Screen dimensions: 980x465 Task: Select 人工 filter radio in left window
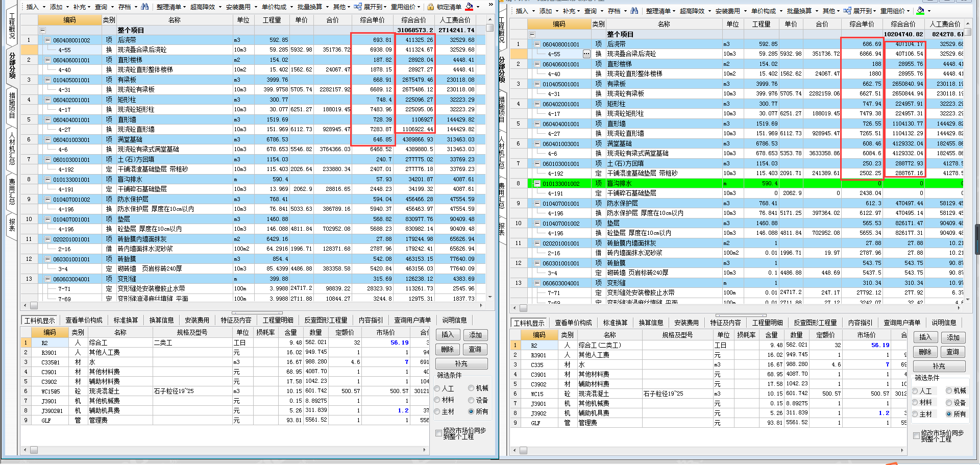437,388
